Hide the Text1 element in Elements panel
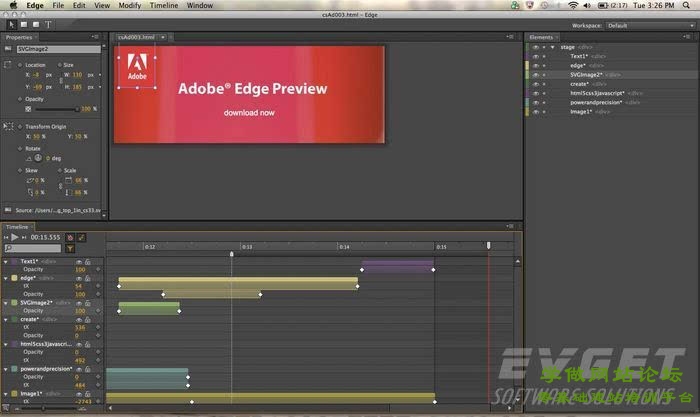 534,56
